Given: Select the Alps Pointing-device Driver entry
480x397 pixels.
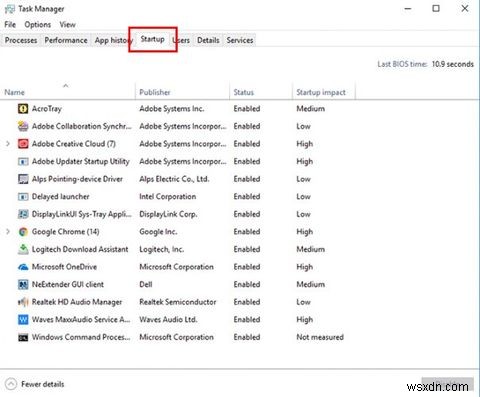Looking at the screenshot, I should click(x=77, y=179).
